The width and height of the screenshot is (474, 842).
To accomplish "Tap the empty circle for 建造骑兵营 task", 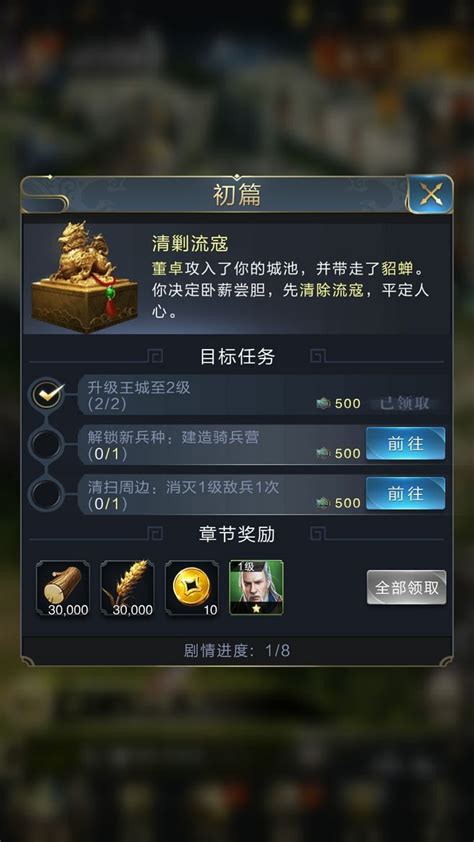I will point(46,445).
